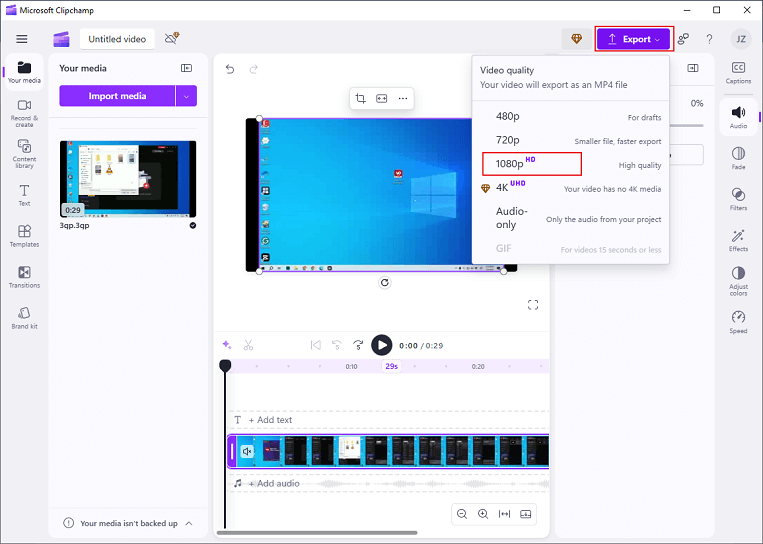Select the Crop tool in floating toolbar

click(360, 98)
